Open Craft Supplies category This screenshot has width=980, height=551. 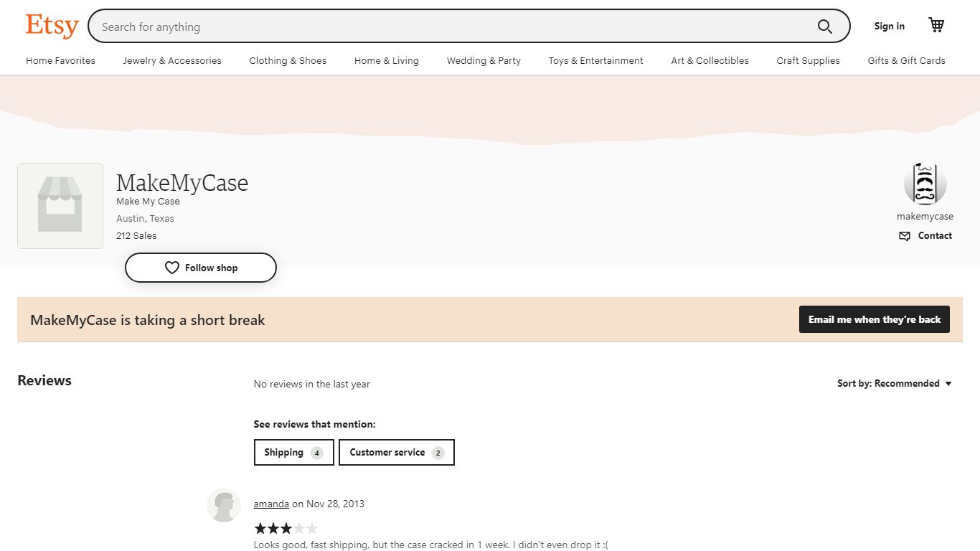click(808, 60)
